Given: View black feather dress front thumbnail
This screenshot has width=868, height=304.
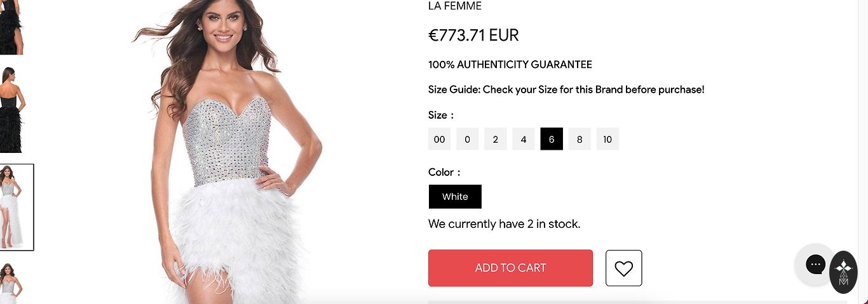Looking at the screenshot, I should (x=11, y=27).
